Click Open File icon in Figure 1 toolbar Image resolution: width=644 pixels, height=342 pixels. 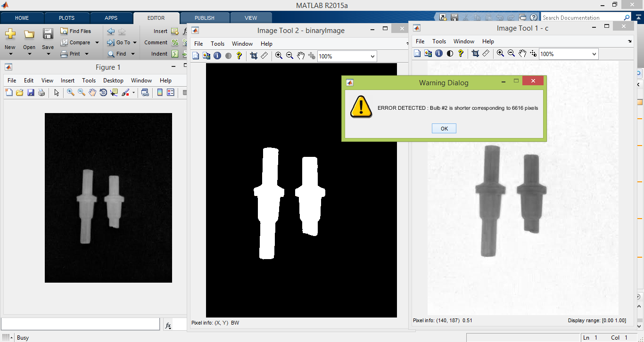pos(20,92)
